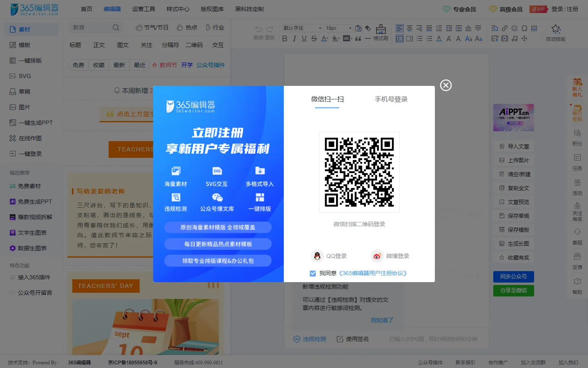Click the 教育 search input field
Screen dimensions: 588x368
coord(91,28)
